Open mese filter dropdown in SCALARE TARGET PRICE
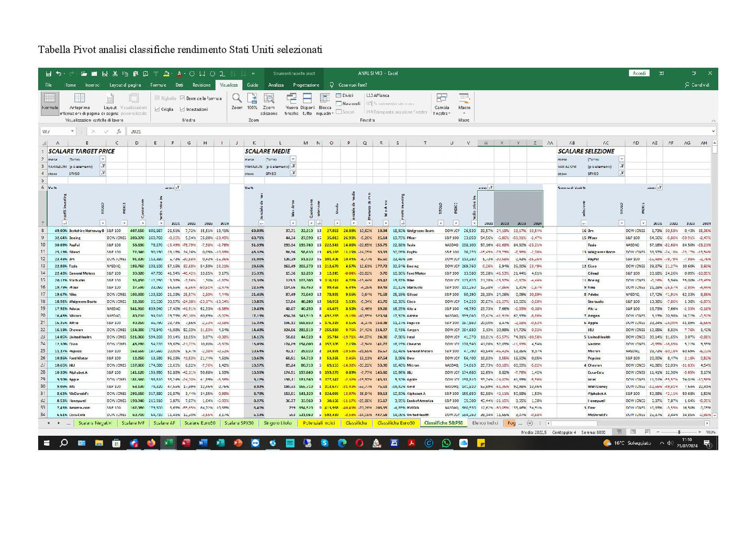The image size is (756, 534). click(103, 159)
